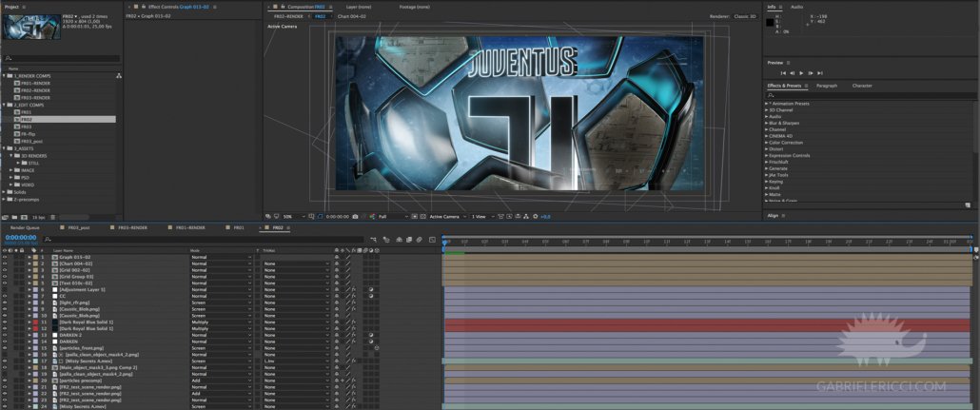Screen dimensions: 980x410
Task: Jump to last frame in Preview panel
Action: pyautogui.click(x=820, y=73)
